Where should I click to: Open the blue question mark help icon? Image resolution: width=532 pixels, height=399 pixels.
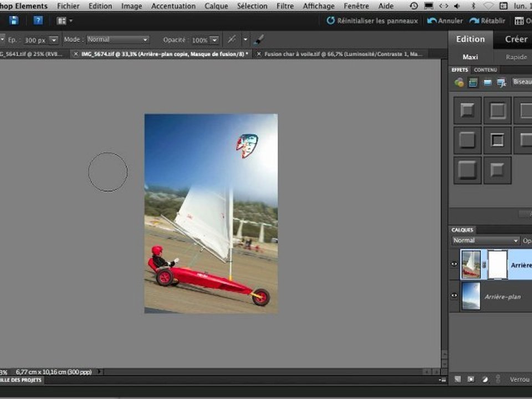point(38,21)
